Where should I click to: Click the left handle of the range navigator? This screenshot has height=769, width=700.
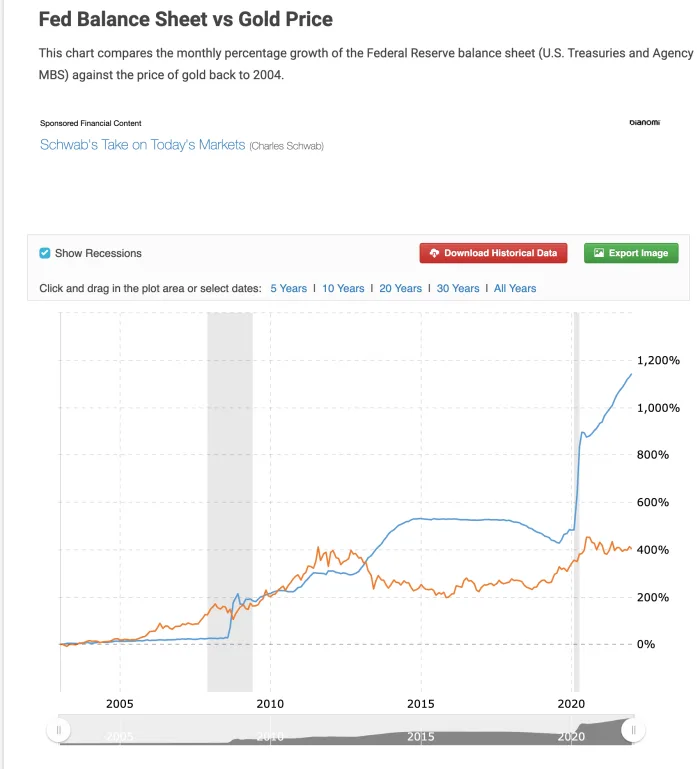point(58,730)
